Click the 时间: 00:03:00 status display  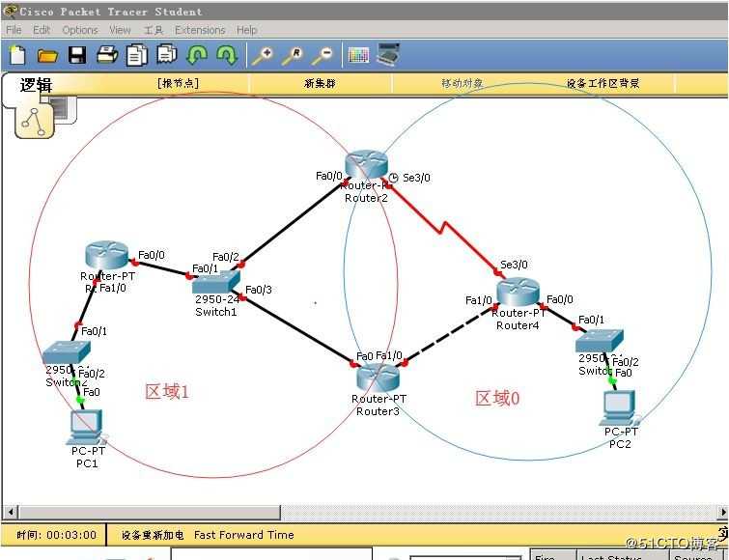pyautogui.click(x=57, y=535)
